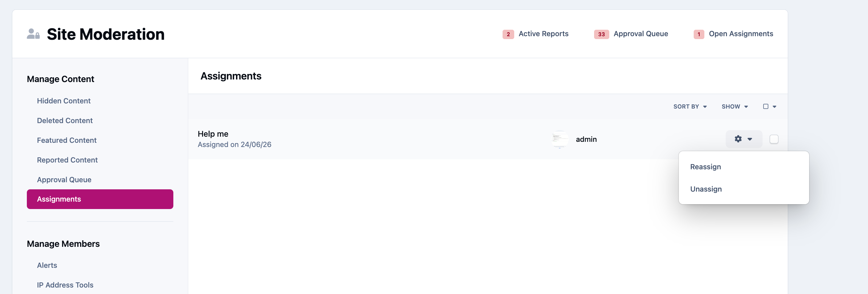Image resolution: width=868 pixels, height=294 pixels.
Task: Open Approval Queue link in header
Action: tap(641, 34)
